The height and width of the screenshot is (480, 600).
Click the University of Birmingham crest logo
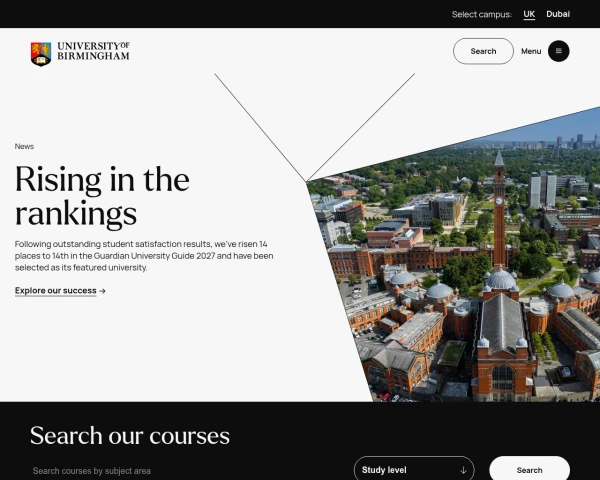(41, 54)
